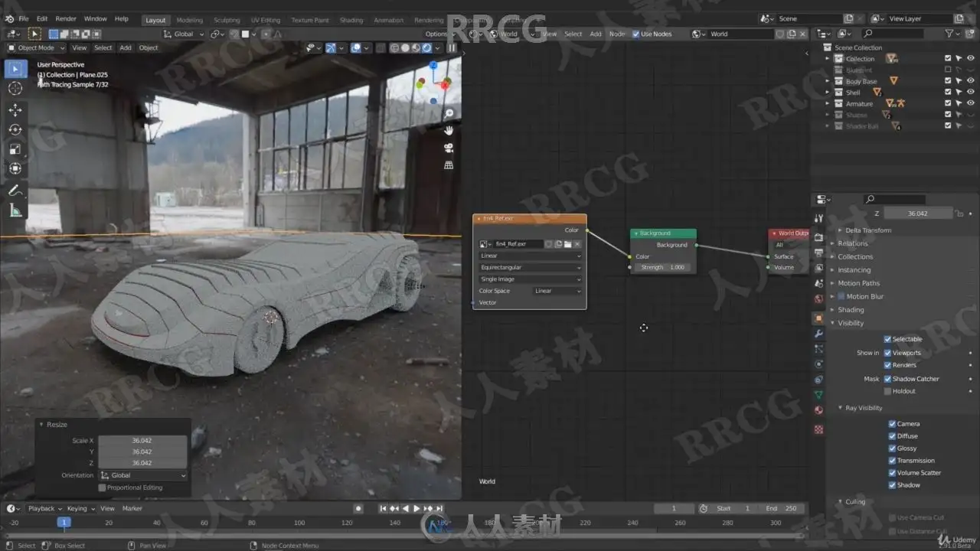Open the Material properties tab icon
This screenshot has height=551, width=980.
click(818, 410)
